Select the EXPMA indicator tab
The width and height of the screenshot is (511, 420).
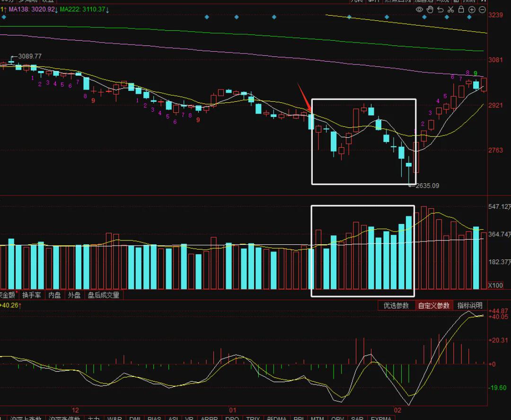point(381,418)
